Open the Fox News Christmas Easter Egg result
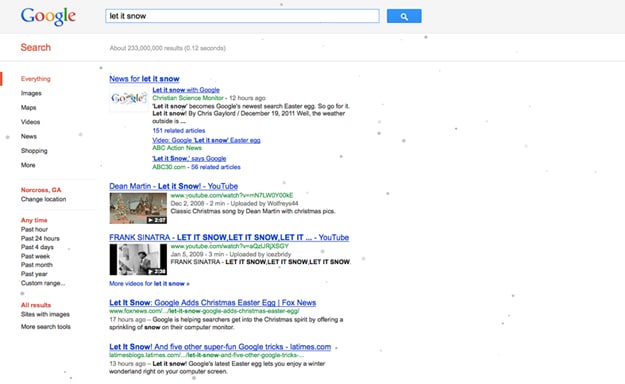 [x=212, y=303]
